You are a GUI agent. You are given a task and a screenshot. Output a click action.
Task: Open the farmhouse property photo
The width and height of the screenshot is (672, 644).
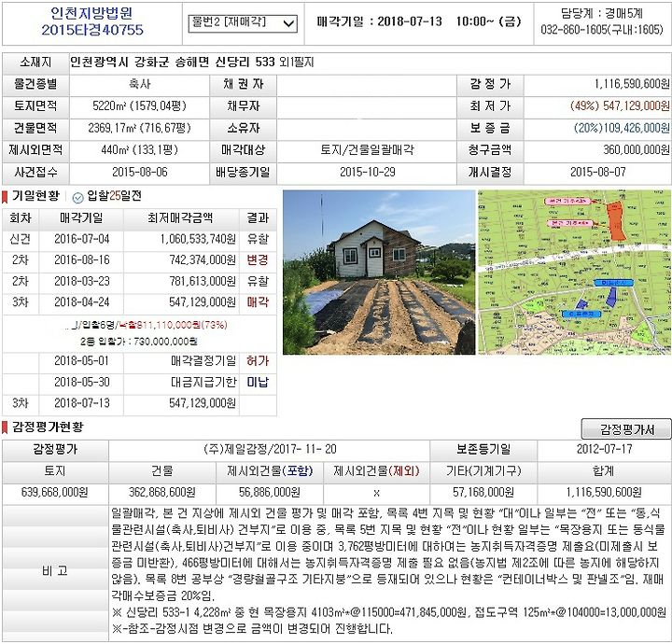(379, 273)
